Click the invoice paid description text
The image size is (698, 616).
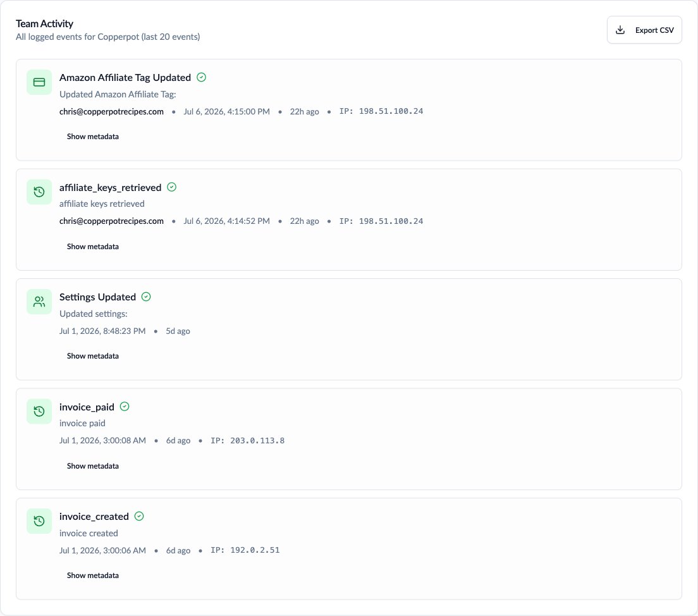(x=82, y=424)
